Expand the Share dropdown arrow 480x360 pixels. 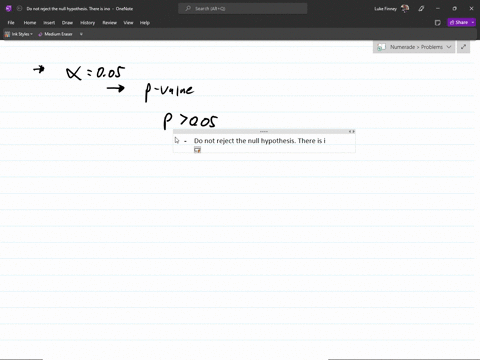[473, 22]
